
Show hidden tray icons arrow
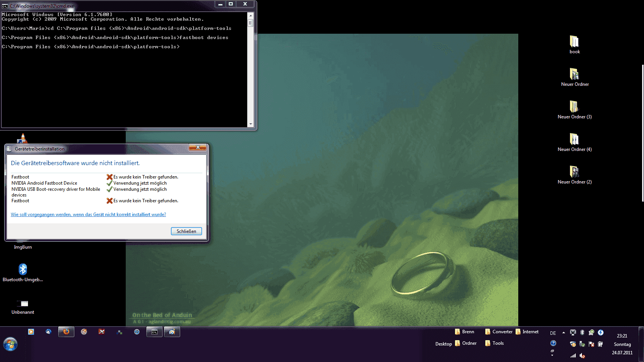563,333
